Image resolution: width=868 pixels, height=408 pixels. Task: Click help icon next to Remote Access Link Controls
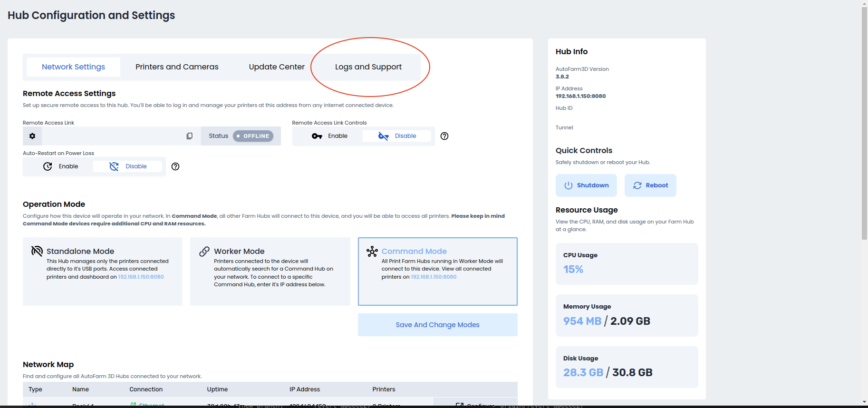pos(444,136)
